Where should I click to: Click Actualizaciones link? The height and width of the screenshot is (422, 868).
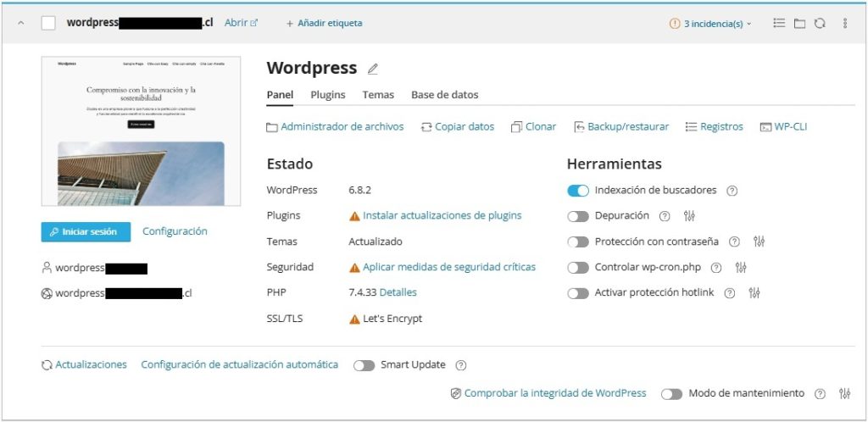pos(84,365)
